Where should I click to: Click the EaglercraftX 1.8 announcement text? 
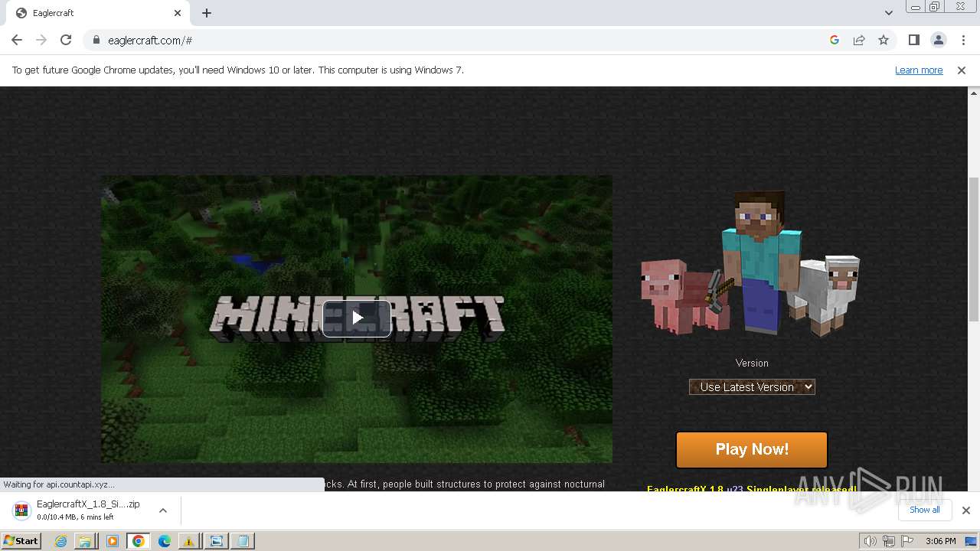tap(752, 488)
